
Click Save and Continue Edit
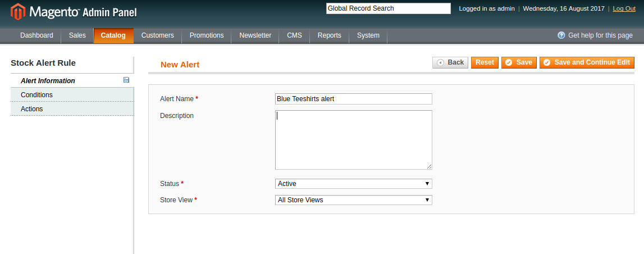click(587, 62)
